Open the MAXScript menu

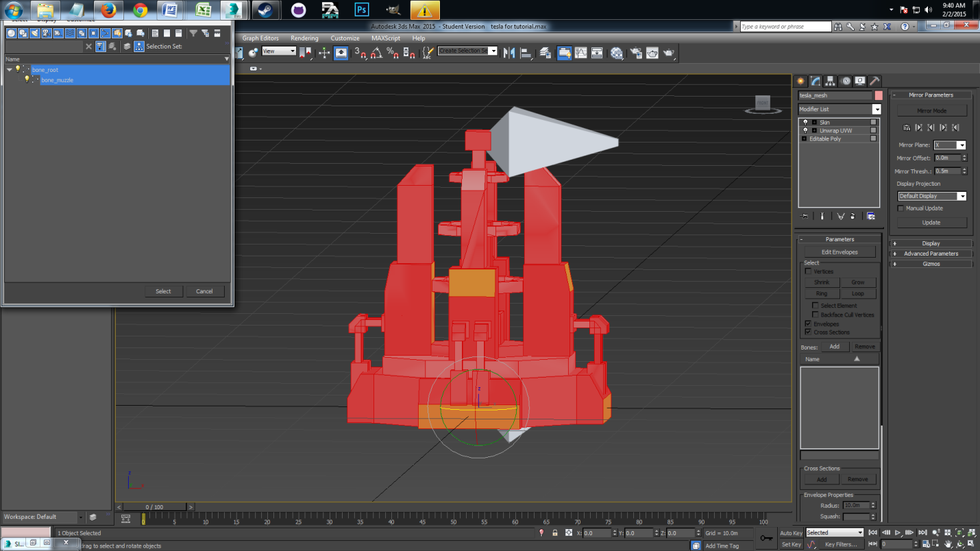coord(386,38)
